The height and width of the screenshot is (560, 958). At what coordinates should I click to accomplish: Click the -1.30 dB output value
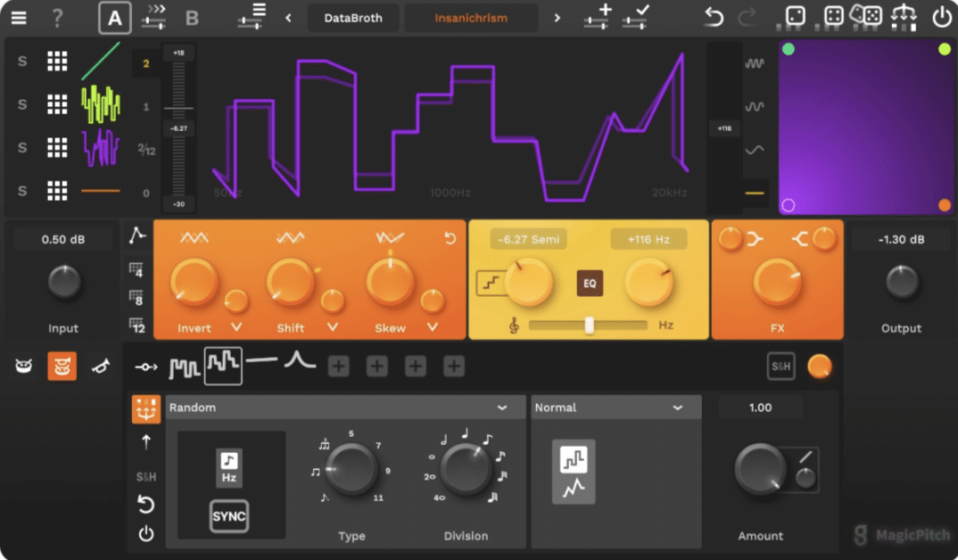901,239
